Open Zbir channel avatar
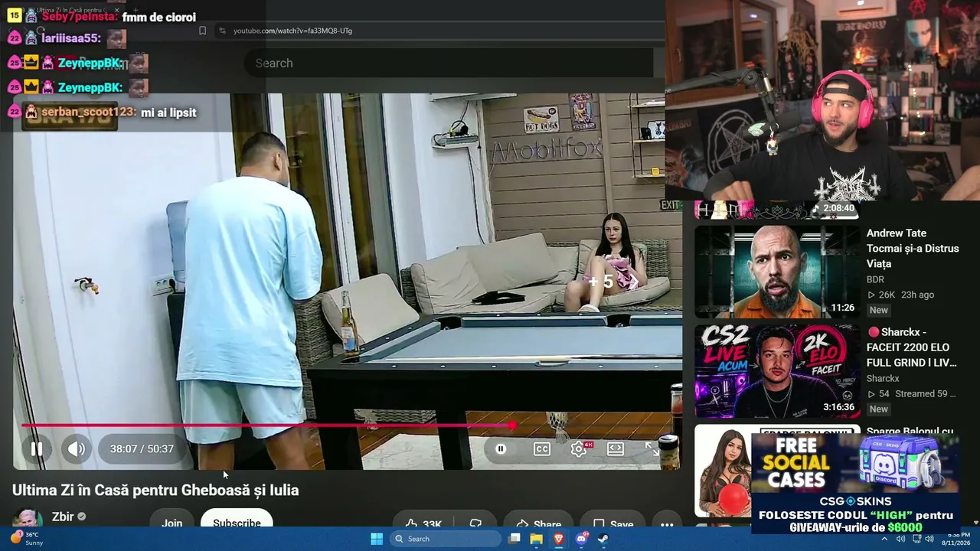 pyautogui.click(x=27, y=518)
